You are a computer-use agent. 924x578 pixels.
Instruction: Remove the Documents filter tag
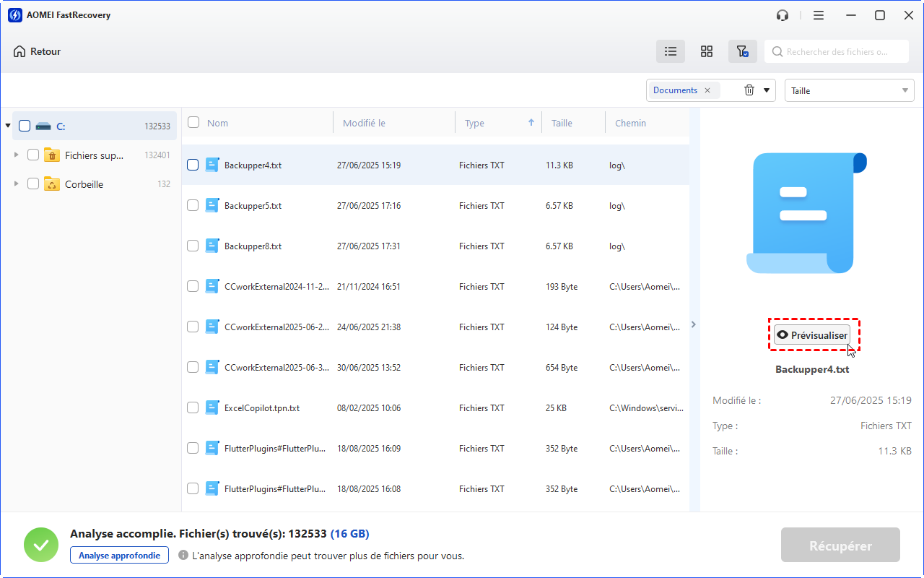[x=707, y=90]
